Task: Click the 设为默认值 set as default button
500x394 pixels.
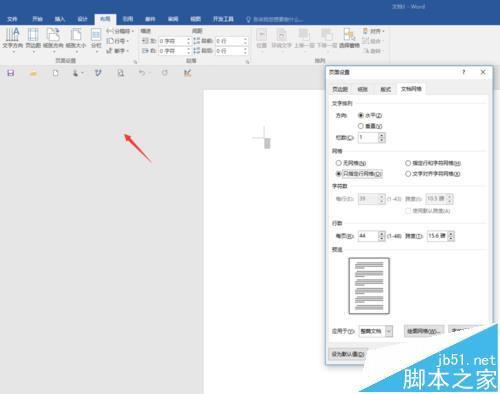Action: pyautogui.click(x=347, y=354)
